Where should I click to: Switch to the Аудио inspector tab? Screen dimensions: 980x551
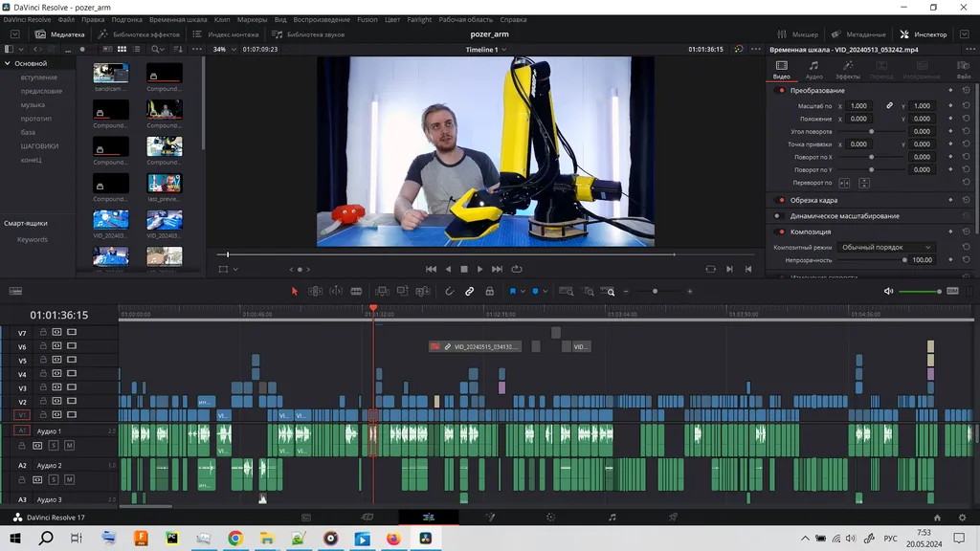coord(813,70)
